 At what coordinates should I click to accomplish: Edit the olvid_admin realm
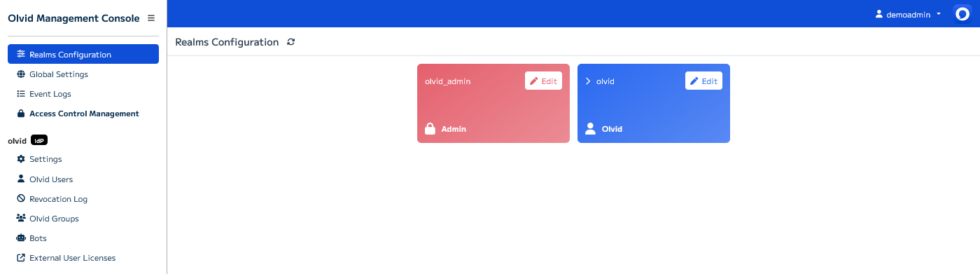pos(543,81)
